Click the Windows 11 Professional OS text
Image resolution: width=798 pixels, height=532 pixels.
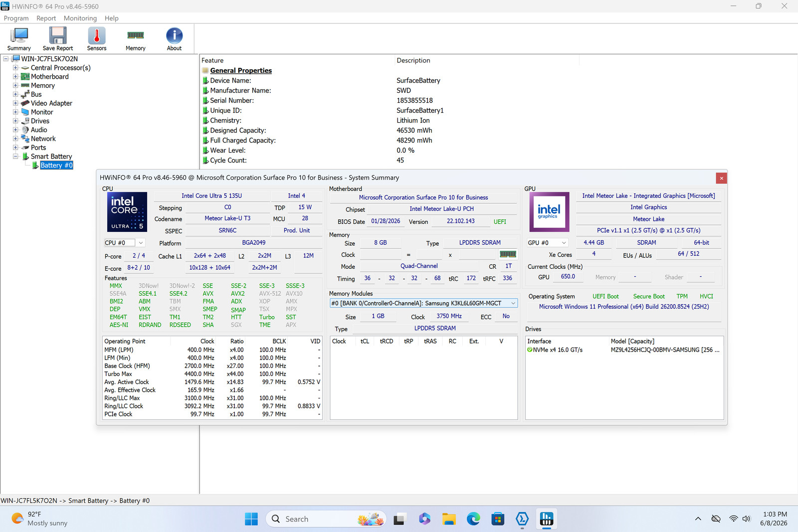[623, 307]
